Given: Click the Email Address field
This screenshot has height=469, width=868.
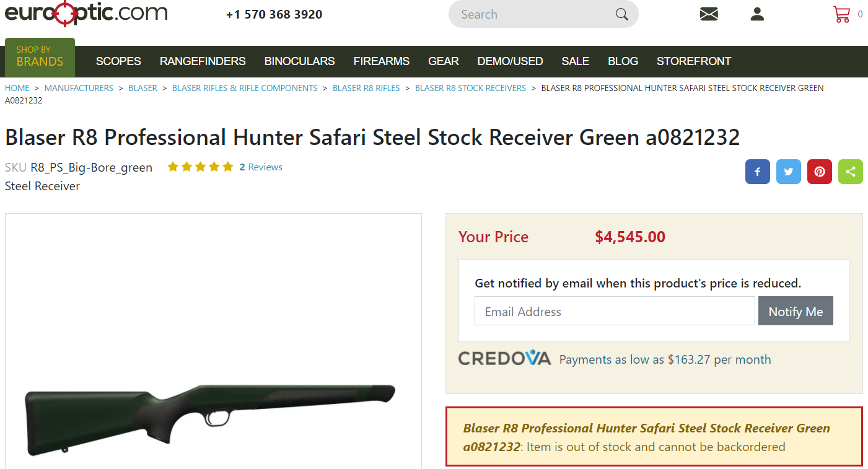Looking at the screenshot, I should coord(614,311).
